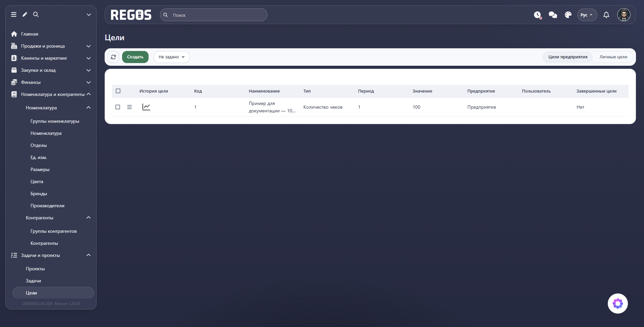Open sidebar search magnifier icon
This screenshot has width=644, height=327.
click(x=36, y=14)
